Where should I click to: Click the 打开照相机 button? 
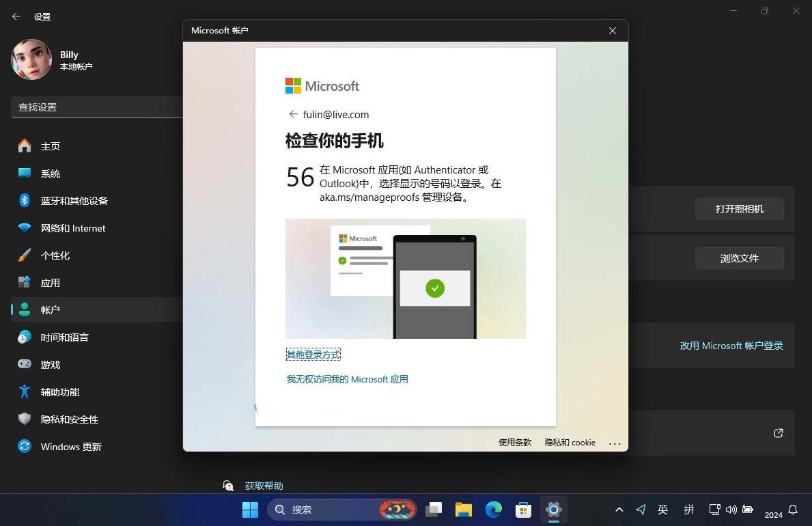click(740, 209)
